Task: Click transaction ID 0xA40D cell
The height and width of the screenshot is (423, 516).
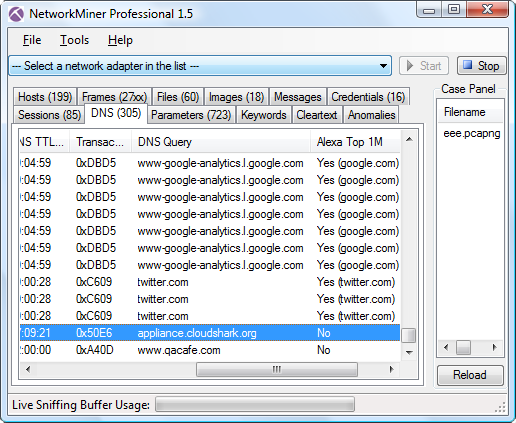Action: (95, 350)
